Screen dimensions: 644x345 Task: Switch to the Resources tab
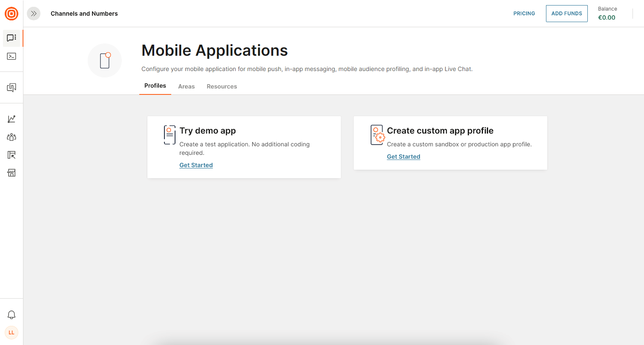tap(221, 86)
